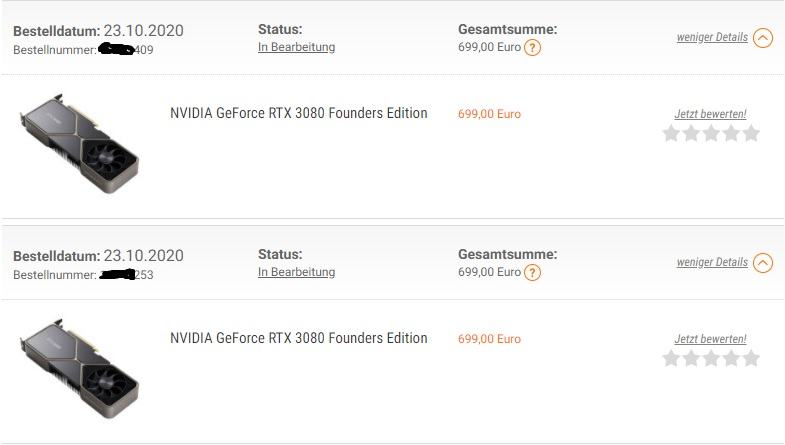Select second star on first product rating
Screen dimensions: 785x445
tap(691, 134)
